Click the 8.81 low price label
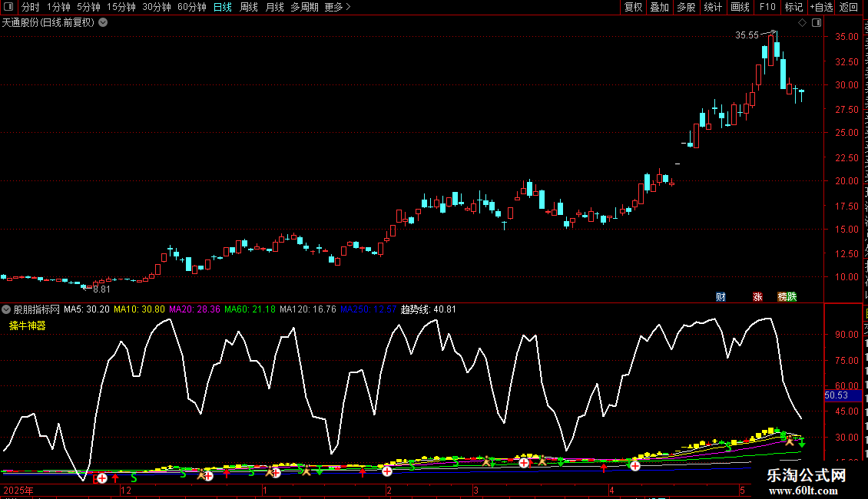The image size is (868, 499). pos(102,289)
